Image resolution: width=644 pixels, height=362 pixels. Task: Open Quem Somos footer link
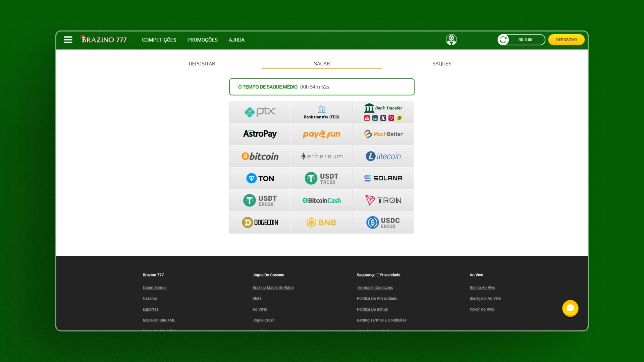(x=154, y=288)
